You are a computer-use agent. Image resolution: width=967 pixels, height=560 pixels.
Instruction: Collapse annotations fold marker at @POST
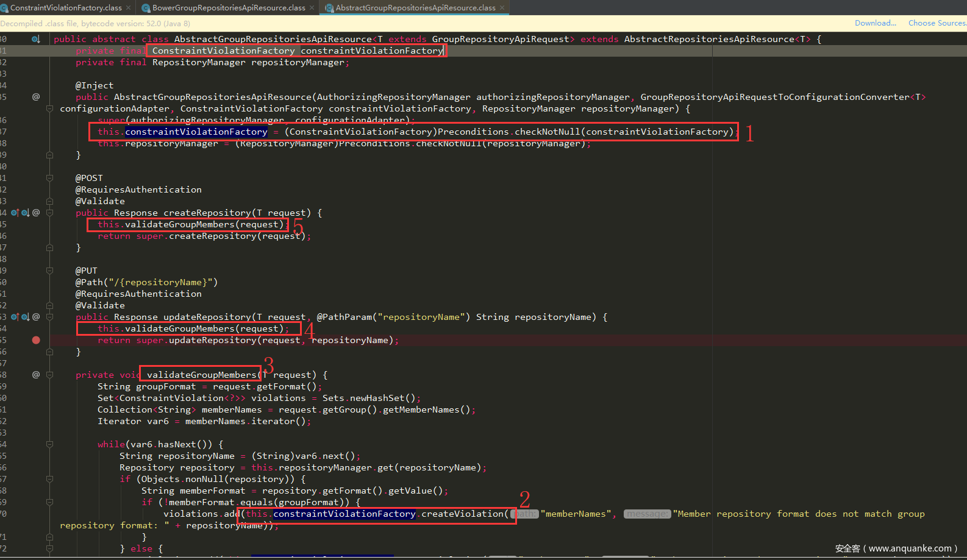pyautogui.click(x=50, y=178)
